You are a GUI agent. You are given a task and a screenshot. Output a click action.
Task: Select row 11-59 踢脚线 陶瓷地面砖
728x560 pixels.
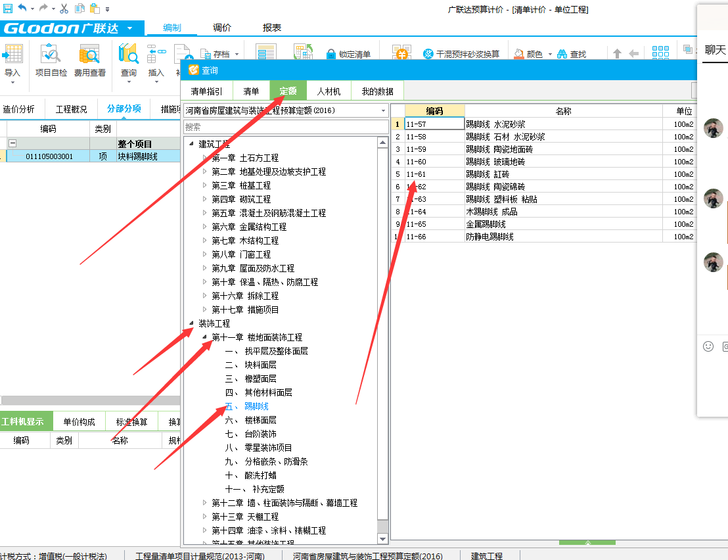click(x=543, y=149)
